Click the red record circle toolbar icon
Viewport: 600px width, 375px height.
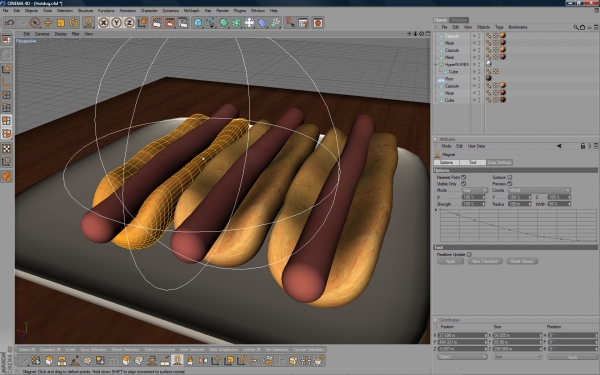[318, 23]
